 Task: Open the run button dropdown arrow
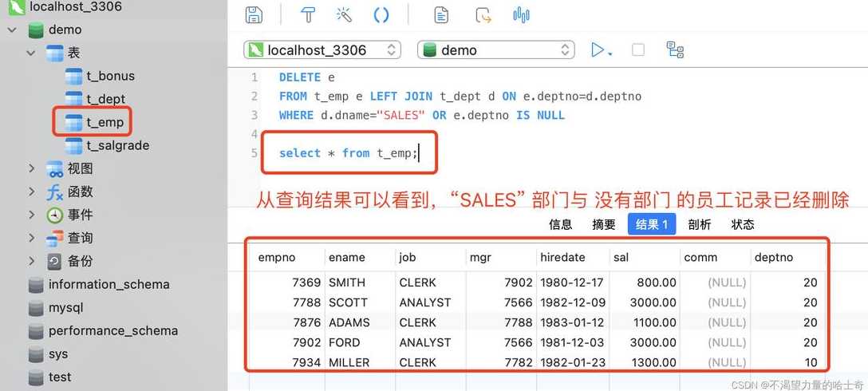(x=610, y=53)
